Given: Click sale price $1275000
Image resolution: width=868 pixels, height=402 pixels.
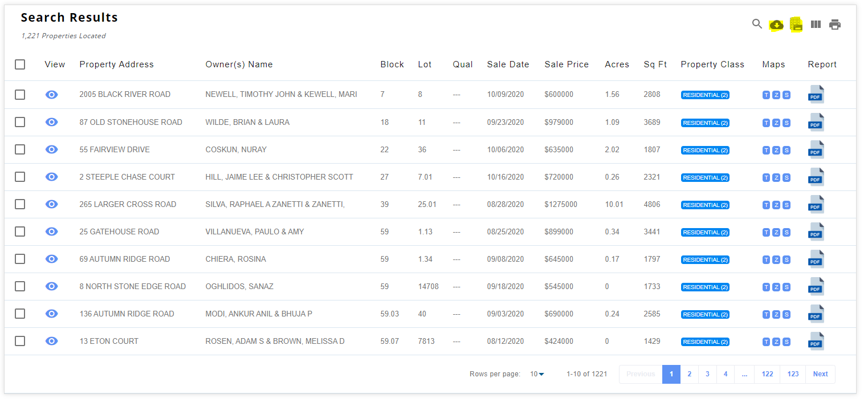Looking at the screenshot, I should point(561,204).
